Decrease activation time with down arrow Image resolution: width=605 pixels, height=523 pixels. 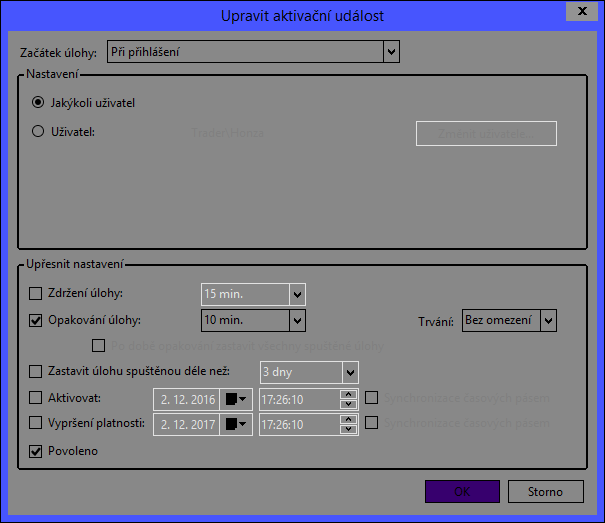tap(348, 404)
